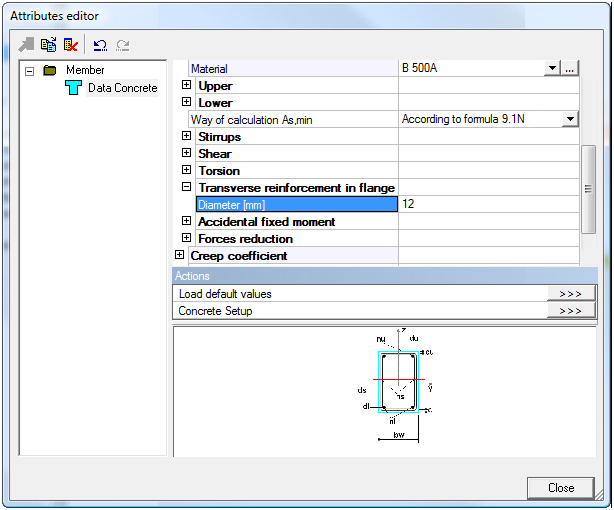Expand the Stirrups group
Screen dimensions: 614x510
tap(187, 137)
